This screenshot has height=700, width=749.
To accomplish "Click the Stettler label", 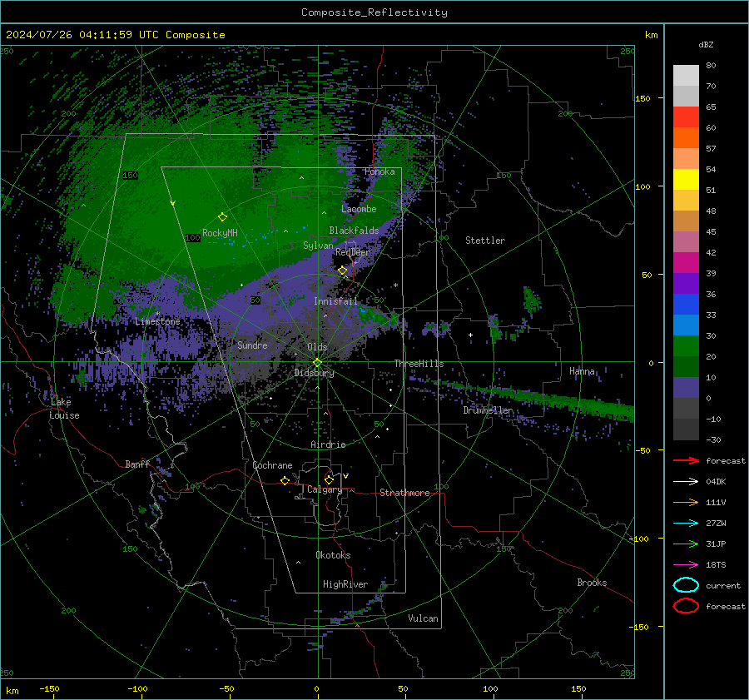I will pyautogui.click(x=485, y=241).
